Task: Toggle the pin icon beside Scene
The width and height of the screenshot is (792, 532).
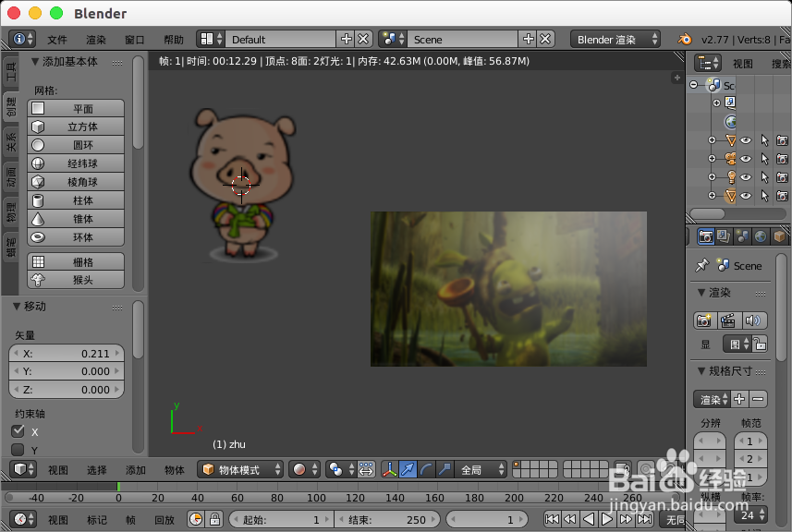Action: [702, 265]
